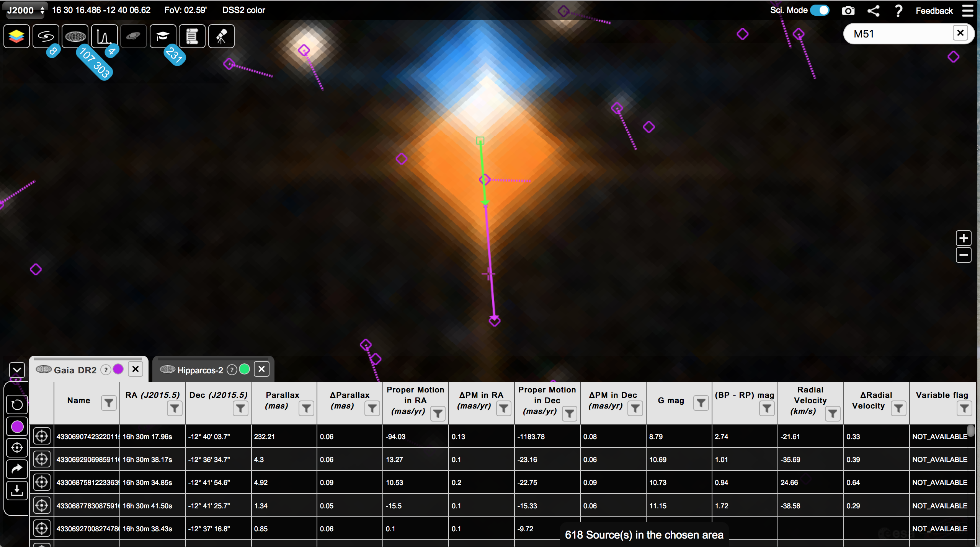This screenshot has width=980, height=547.
Task: Filter the Radial Velocity column
Action: 833,414
